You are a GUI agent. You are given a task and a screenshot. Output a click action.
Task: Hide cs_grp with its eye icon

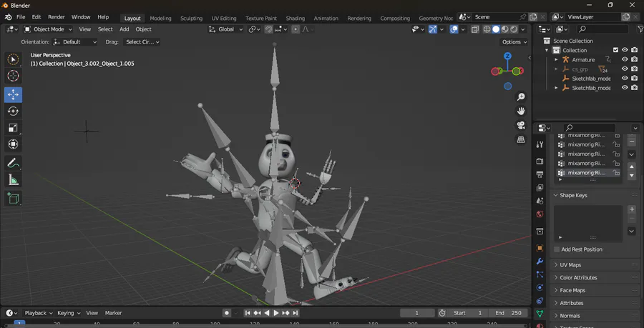(625, 69)
